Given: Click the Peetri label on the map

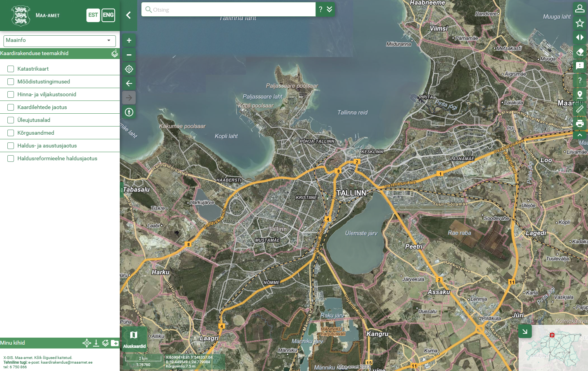Looking at the screenshot, I should click(414, 247).
